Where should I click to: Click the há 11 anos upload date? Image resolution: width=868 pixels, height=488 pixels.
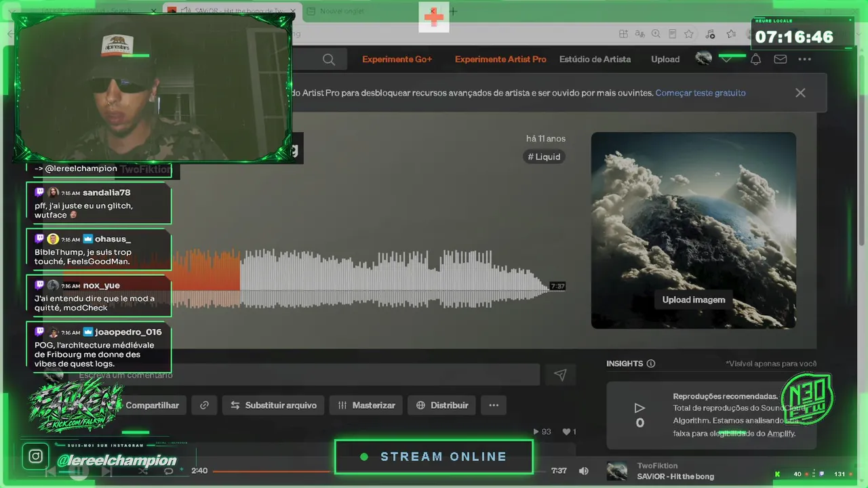point(546,139)
